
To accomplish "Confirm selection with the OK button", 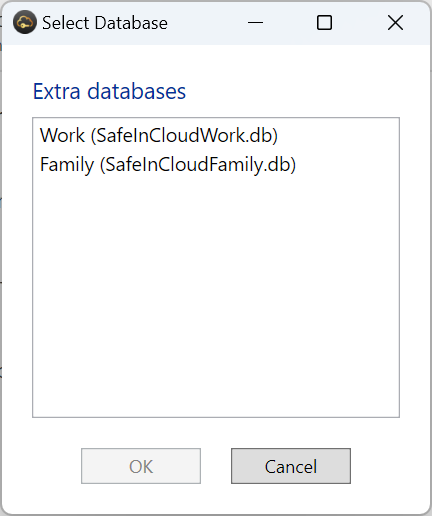I will (141, 466).
